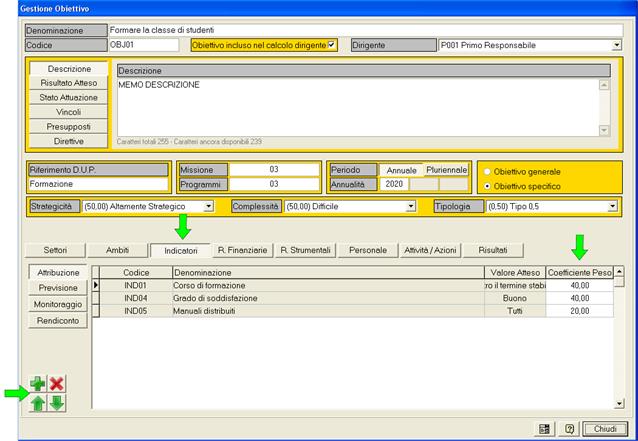Image resolution: width=638 pixels, height=441 pixels.
Task: Click the red X delete indicator icon
Action: tap(57, 384)
